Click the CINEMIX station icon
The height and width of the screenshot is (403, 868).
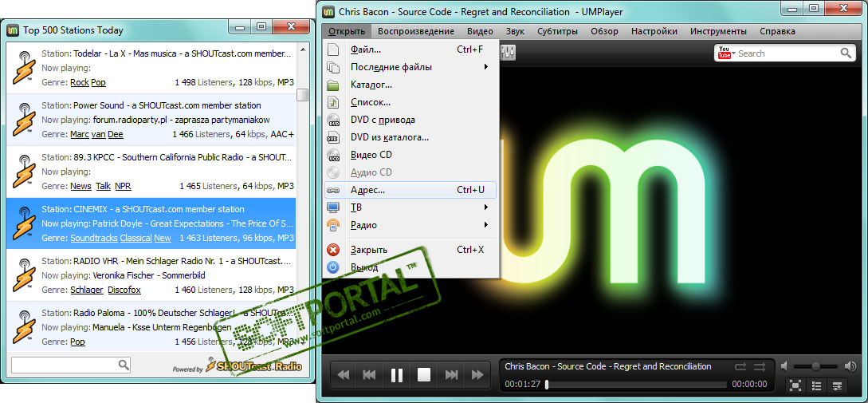coord(24,223)
